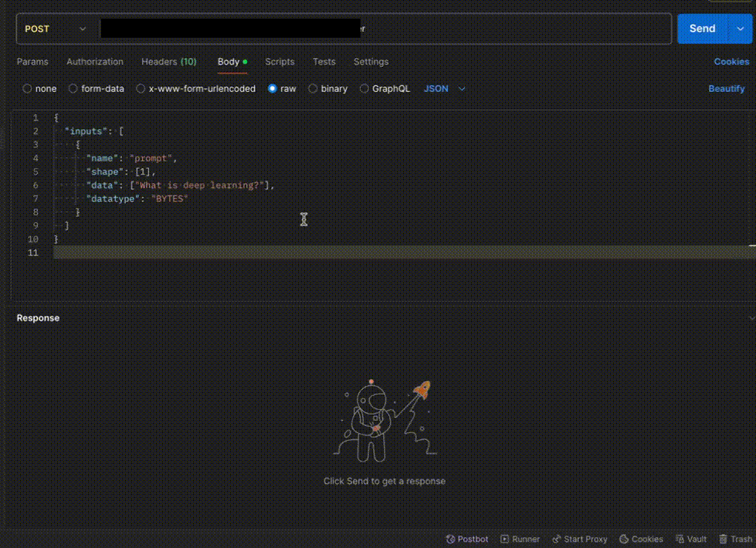The image size is (756, 548).
Task: Choose GraphQL body type
Action: (364, 89)
